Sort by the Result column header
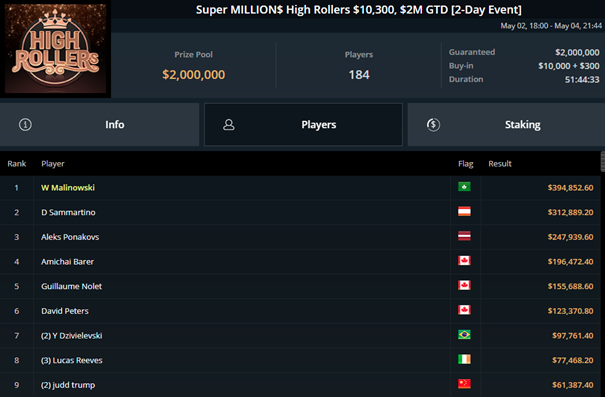 click(500, 164)
